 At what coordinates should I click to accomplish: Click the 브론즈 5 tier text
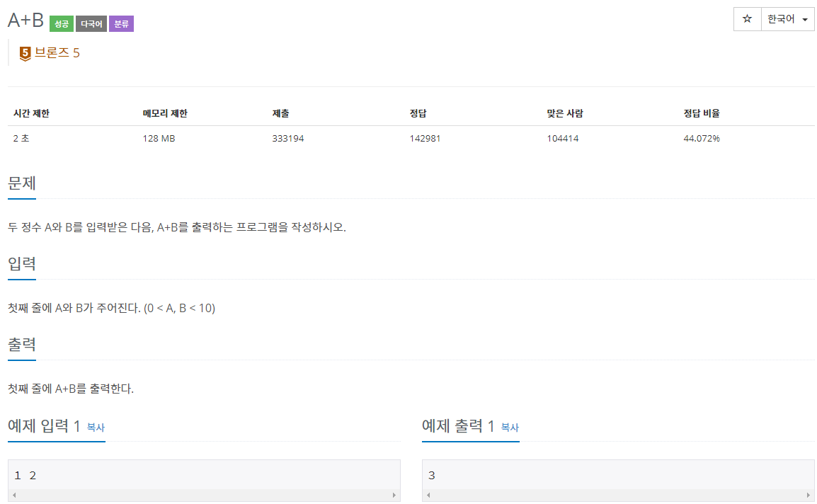tap(57, 52)
